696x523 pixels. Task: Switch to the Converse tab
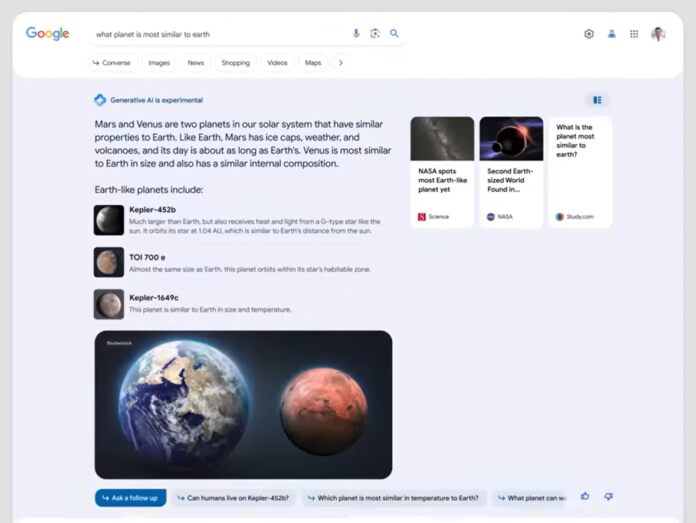112,63
